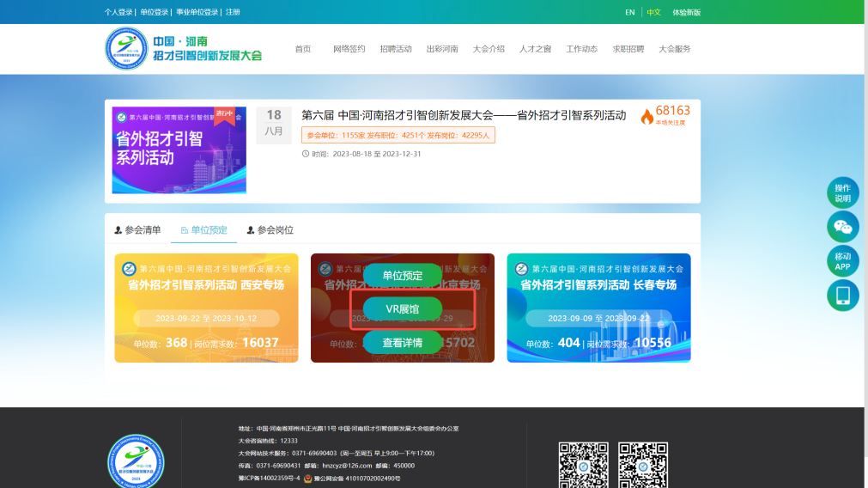This screenshot has height=488, width=868.
Task: Switch to the 参会岗位 tab
Action: click(270, 230)
